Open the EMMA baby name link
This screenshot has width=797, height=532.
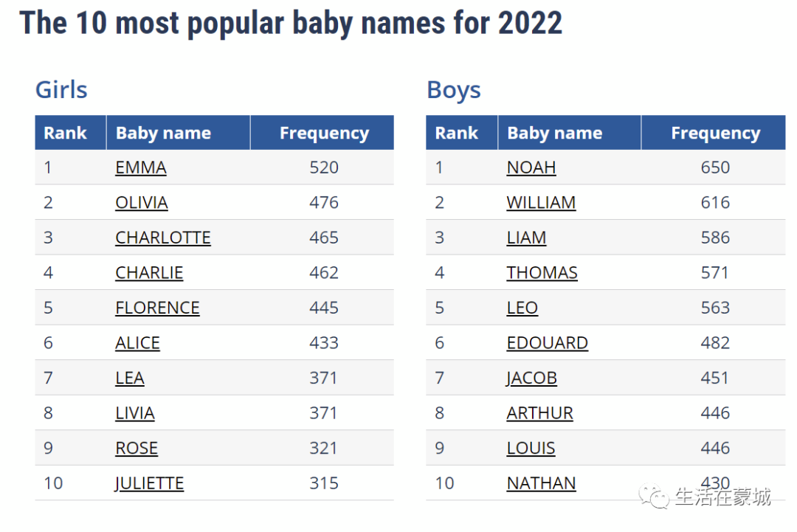[141, 167]
